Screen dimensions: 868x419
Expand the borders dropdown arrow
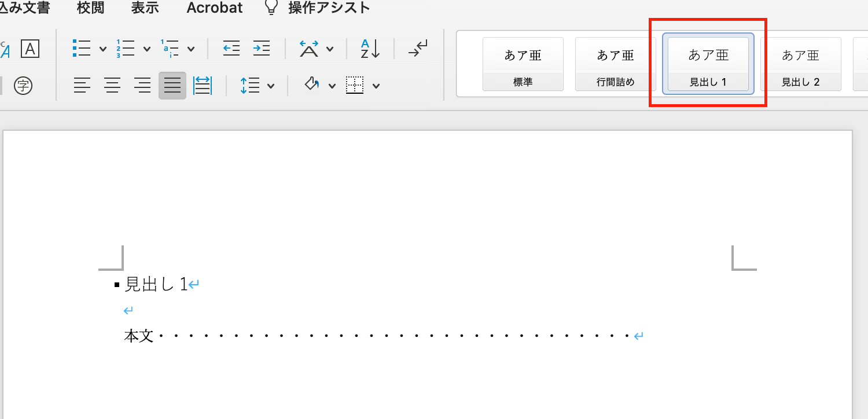[376, 86]
